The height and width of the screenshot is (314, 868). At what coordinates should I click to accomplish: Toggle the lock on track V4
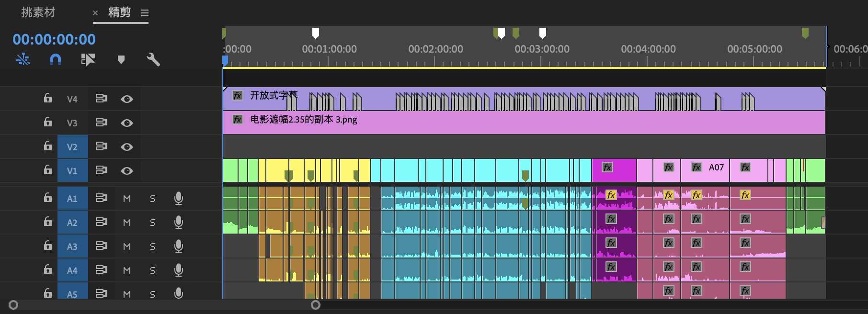(x=48, y=99)
